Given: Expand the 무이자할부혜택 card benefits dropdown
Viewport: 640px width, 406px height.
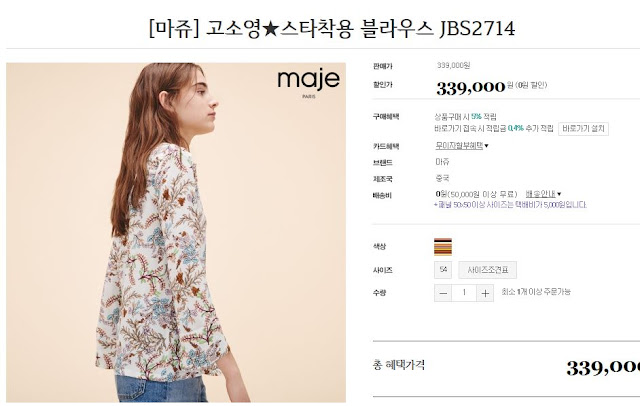Looking at the screenshot, I should tap(462, 146).
